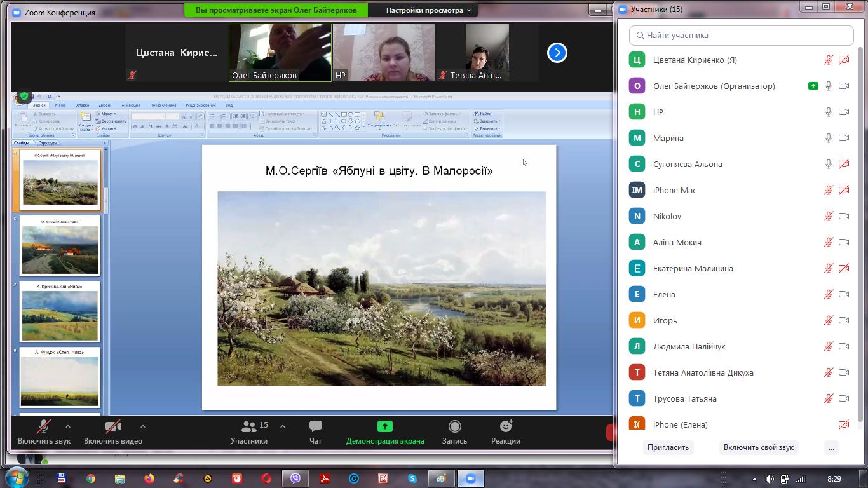Screen dimensions: 868x488
Task: Start screen sharing with Демонстрация экрана
Action: pyautogui.click(x=385, y=427)
